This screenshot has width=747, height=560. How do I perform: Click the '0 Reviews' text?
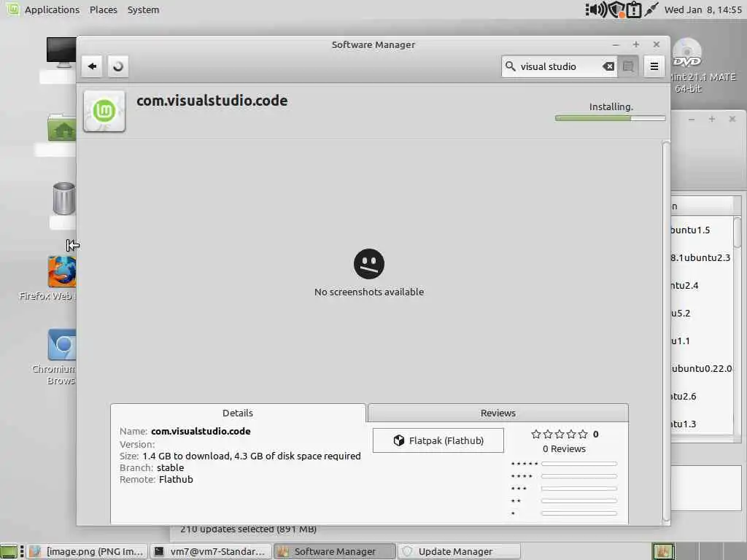click(x=564, y=448)
